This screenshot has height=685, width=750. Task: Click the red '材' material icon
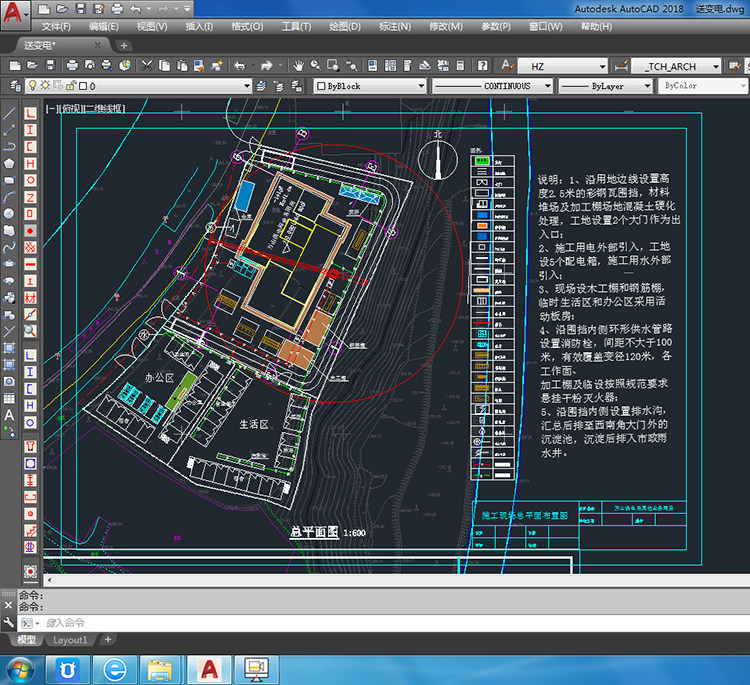click(x=30, y=298)
